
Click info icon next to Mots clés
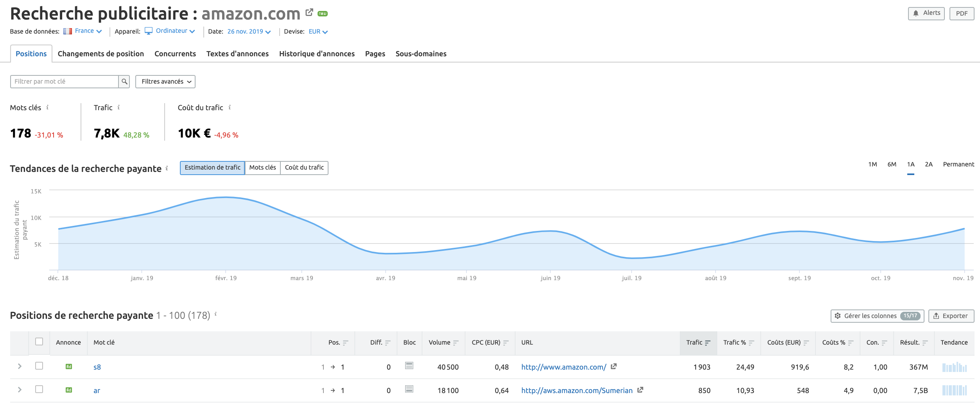click(47, 107)
